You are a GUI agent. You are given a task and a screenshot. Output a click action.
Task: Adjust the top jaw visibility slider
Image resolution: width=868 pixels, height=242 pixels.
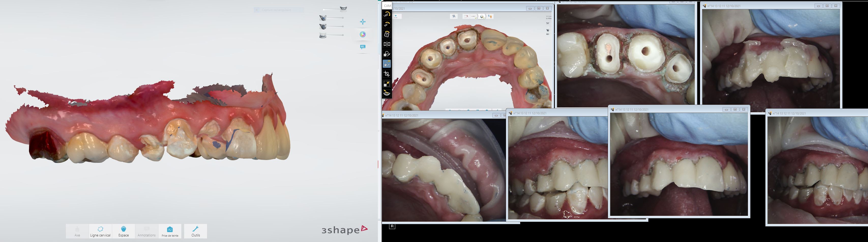coord(334,9)
